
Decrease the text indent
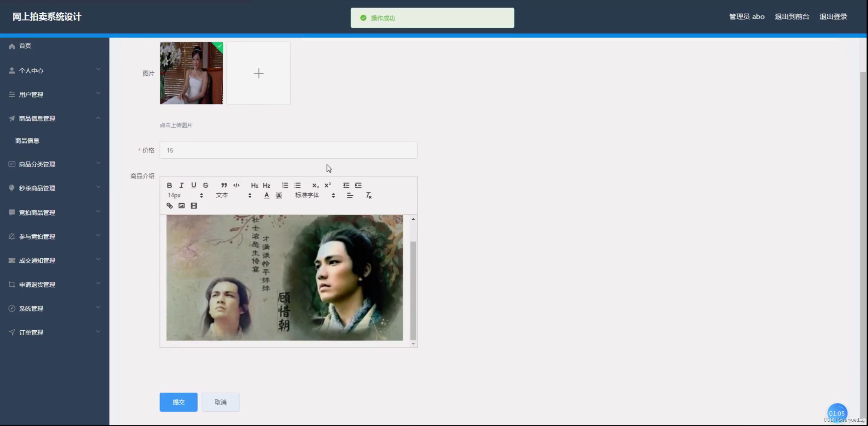pos(346,185)
